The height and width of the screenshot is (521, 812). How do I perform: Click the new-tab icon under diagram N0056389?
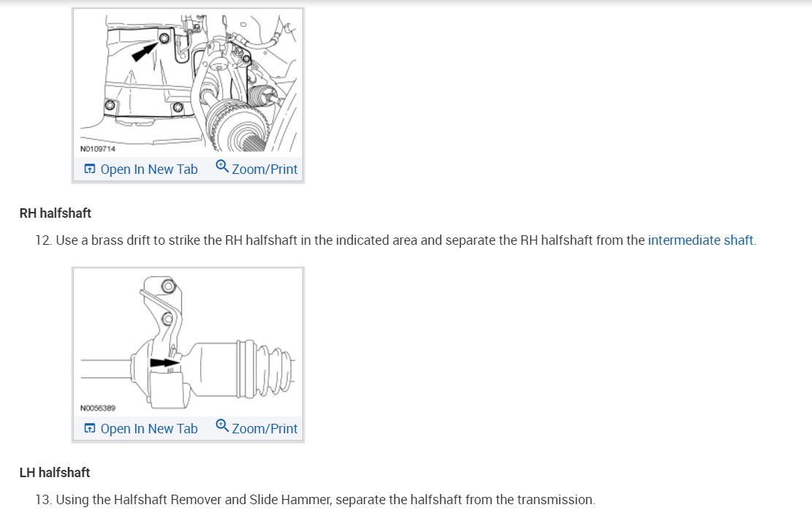point(90,428)
